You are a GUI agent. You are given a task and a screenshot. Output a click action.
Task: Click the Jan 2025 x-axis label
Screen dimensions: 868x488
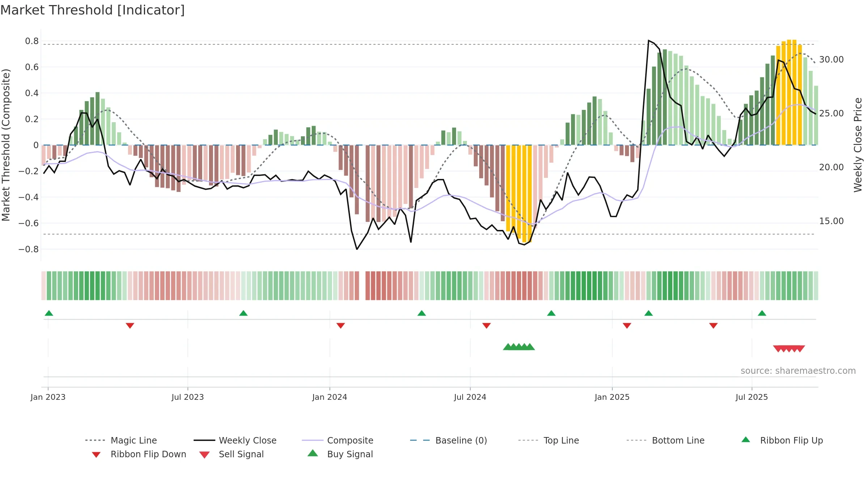(612, 397)
